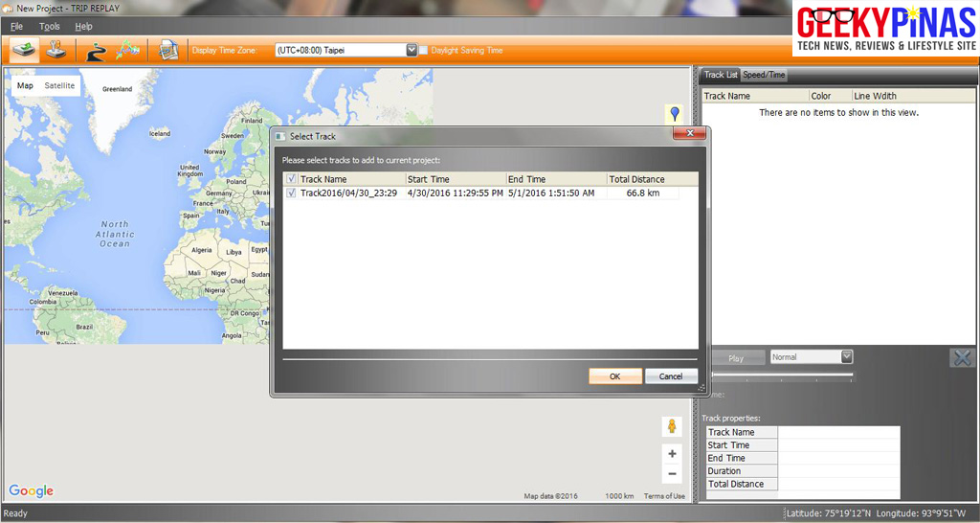Click the import-from-device toolbar icon

24,50
